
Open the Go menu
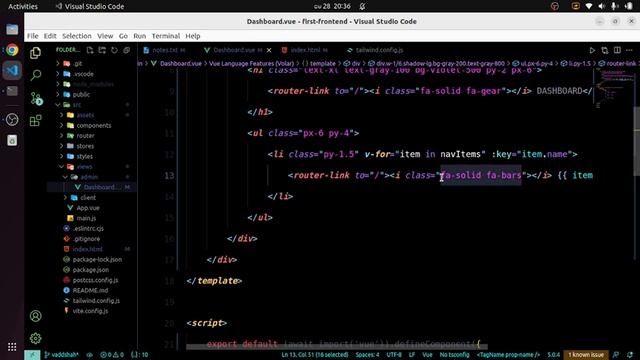pyautogui.click(x=123, y=36)
